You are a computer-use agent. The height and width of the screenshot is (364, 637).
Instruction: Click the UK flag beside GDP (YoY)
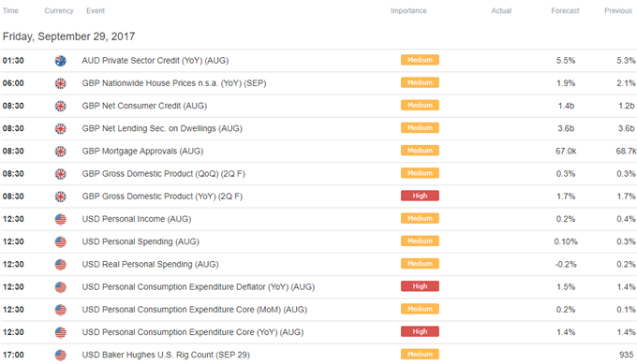click(x=61, y=197)
